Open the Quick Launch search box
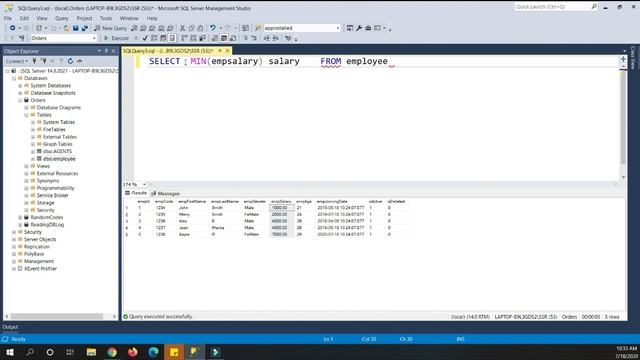This screenshot has height=360, width=640. tap(556, 7)
